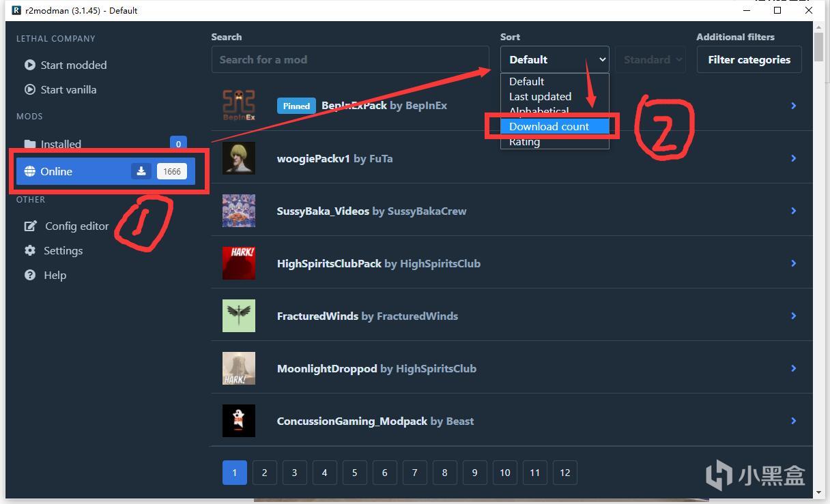Click the SussyBaka_Videos mod thumbnail
The height and width of the screenshot is (504, 830).
point(239,211)
